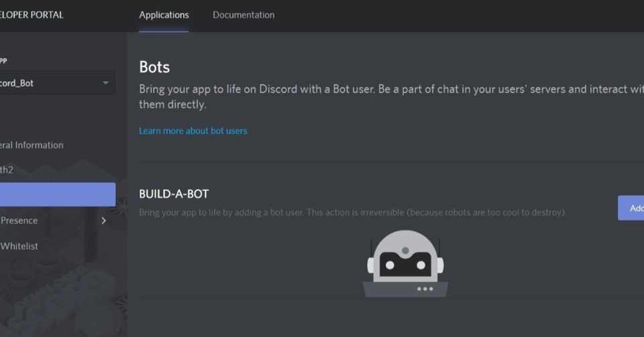This screenshot has width=644, height=337.
Task: Follow the Learn more about bot users link
Action: click(x=193, y=131)
